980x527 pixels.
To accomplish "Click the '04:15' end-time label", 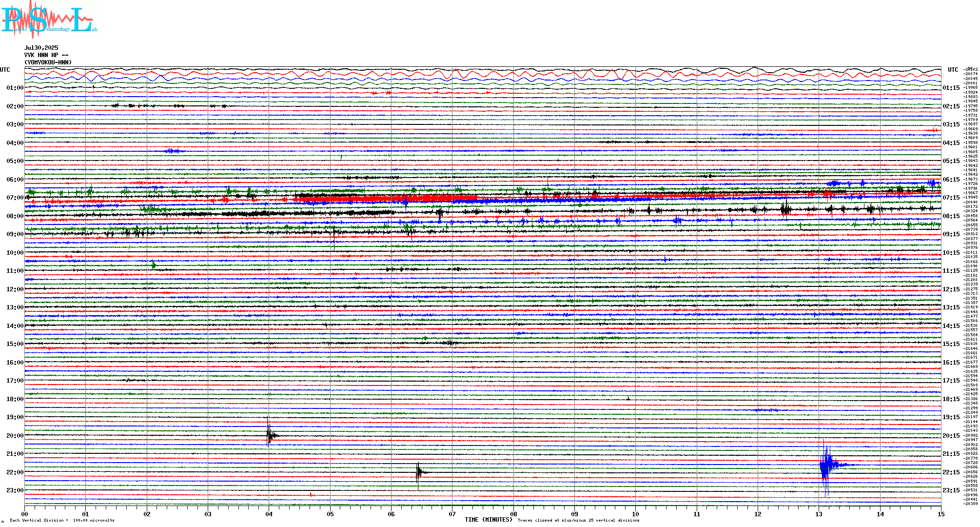I will coord(951,143).
